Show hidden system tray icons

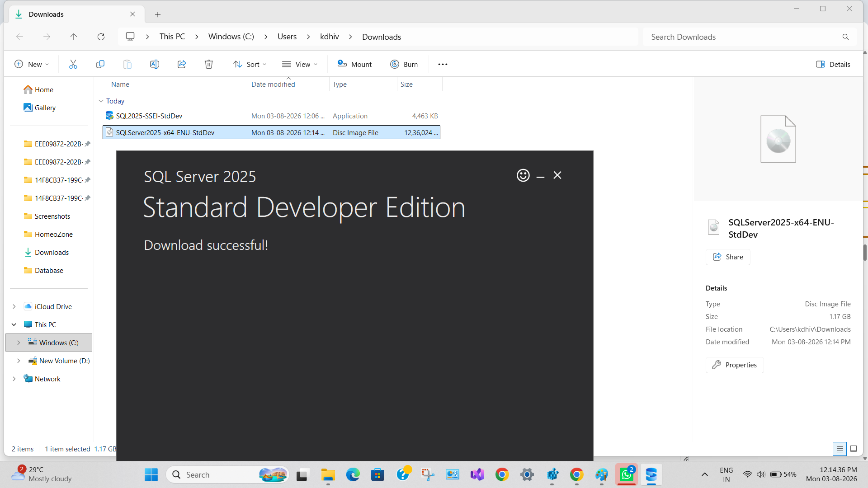coord(704,475)
